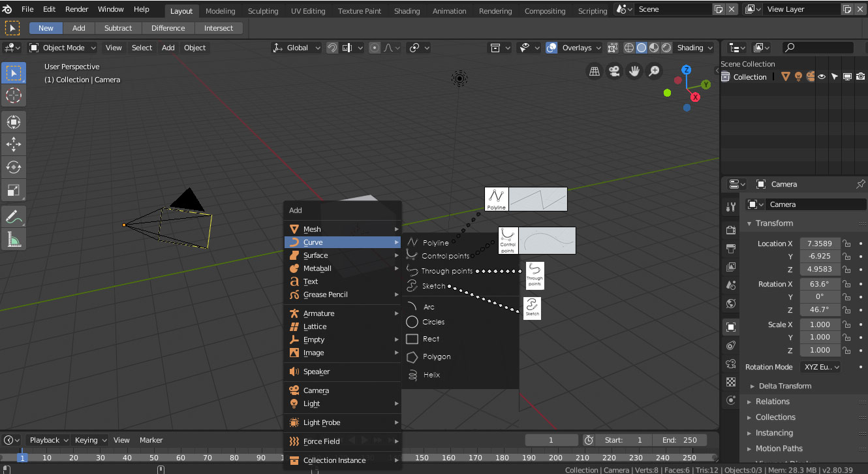This screenshot has height=474, width=868.
Task: Open the Tool settings properties tab
Action: pyautogui.click(x=731, y=208)
